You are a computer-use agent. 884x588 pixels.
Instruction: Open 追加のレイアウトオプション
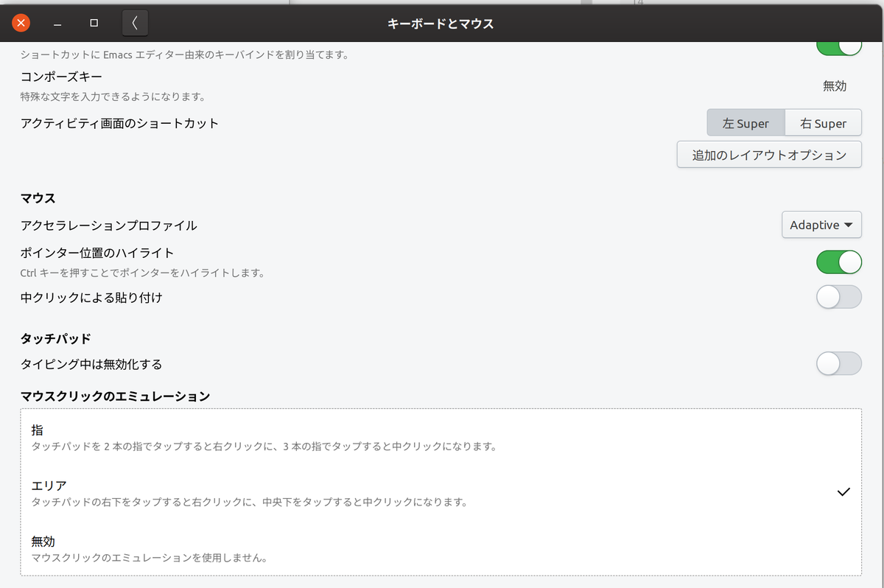pyautogui.click(x=769, y=155)
